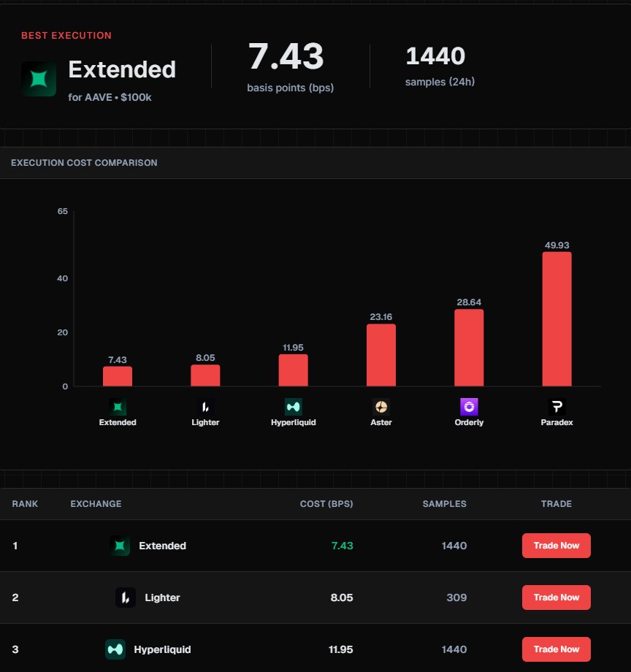
Task: Click Trade Now for Lighter
Action: [556, 597]
